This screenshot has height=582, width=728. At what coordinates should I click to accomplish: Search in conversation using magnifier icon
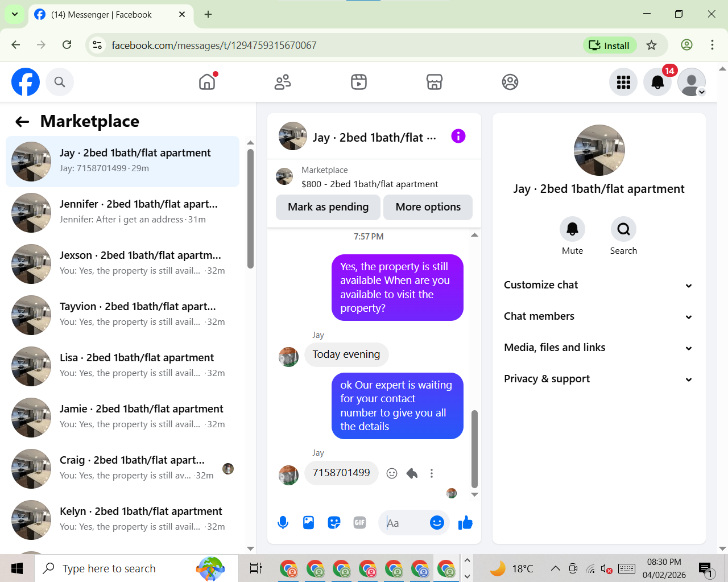coord(623,229)
